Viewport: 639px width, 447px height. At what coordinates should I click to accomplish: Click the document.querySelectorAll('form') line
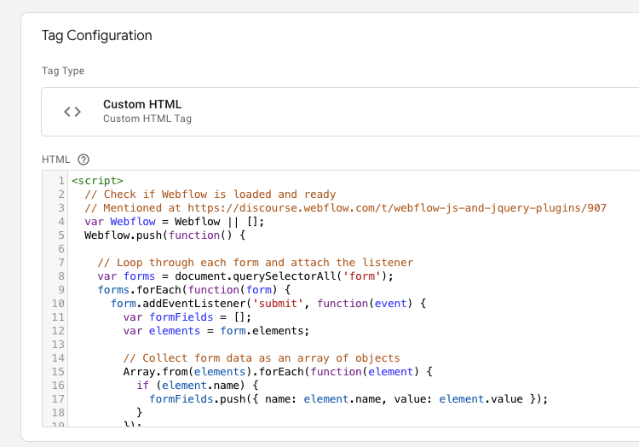pyautogui.click(x=245, y=276)
